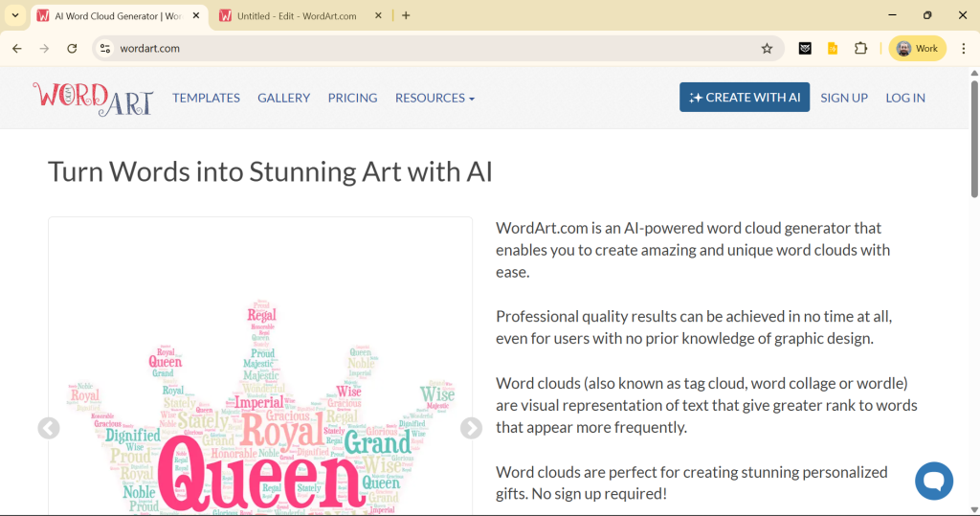This screenshot has height=516, width=980.
Task: Open the Templates menu item
Action: coord(206,98)
